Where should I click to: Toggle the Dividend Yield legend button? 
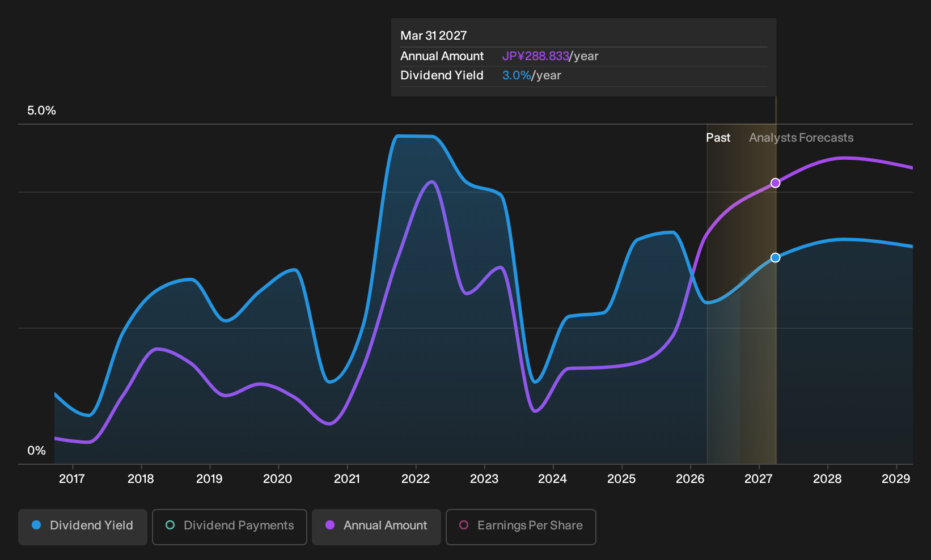pyautogui.click(x=82, y=527)
